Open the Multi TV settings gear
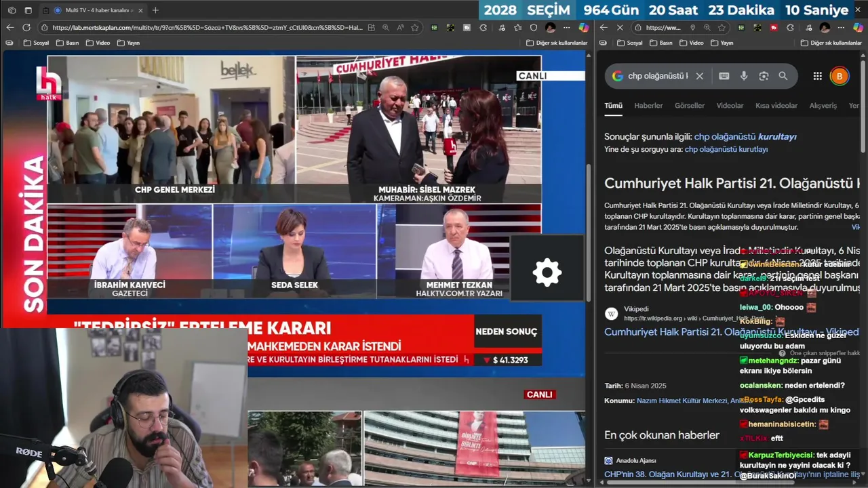This screenshot has width=868, height=488. tap(547, 273)
